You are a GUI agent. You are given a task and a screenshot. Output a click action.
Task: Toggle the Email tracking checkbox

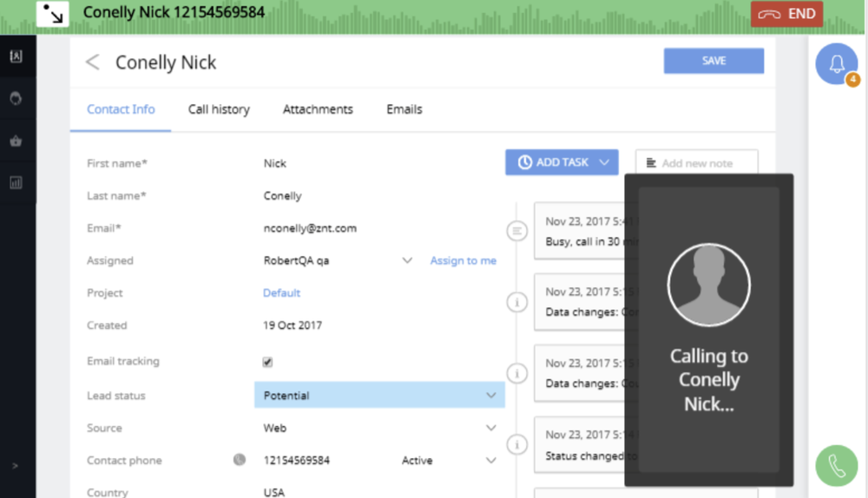tap(267, 362)
